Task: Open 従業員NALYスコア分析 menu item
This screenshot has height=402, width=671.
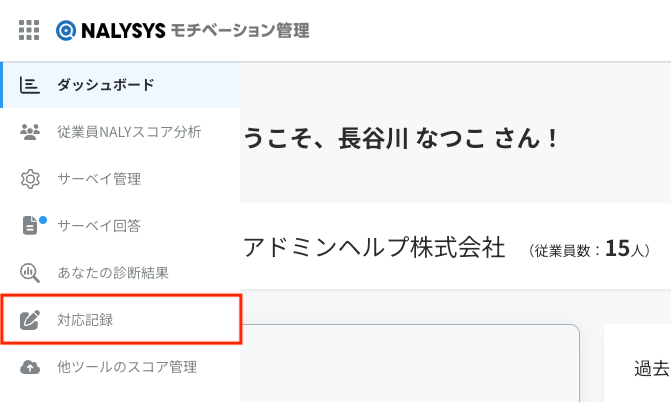Action: 129,132
